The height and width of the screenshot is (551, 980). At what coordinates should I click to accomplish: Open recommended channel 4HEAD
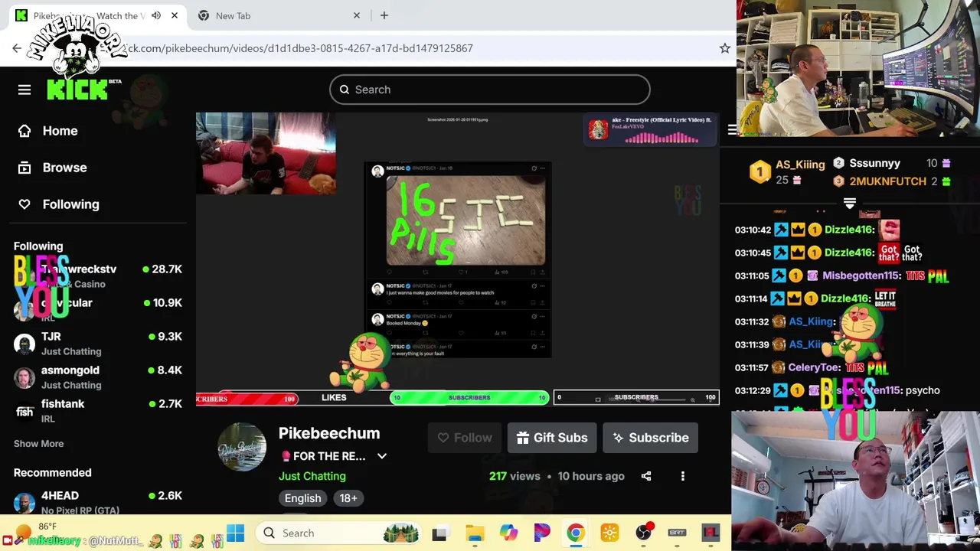click(x=98, y=503)
